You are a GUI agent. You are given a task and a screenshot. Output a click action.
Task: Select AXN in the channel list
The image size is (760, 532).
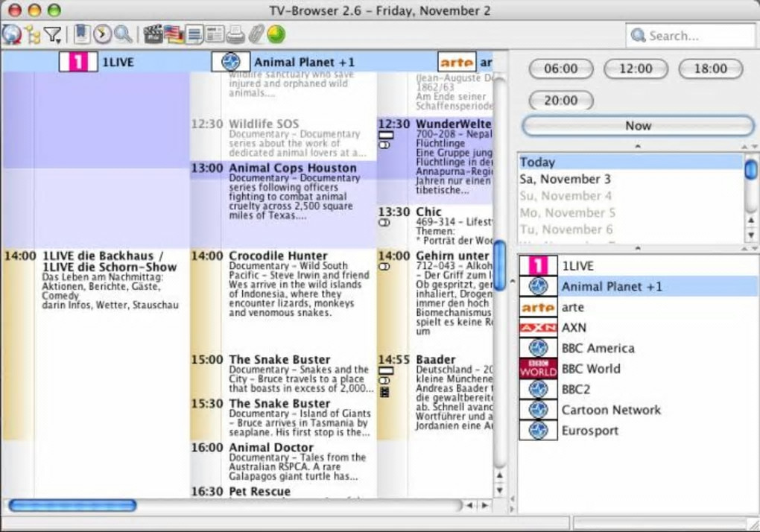pyautogui.click(x=639, y=328)
